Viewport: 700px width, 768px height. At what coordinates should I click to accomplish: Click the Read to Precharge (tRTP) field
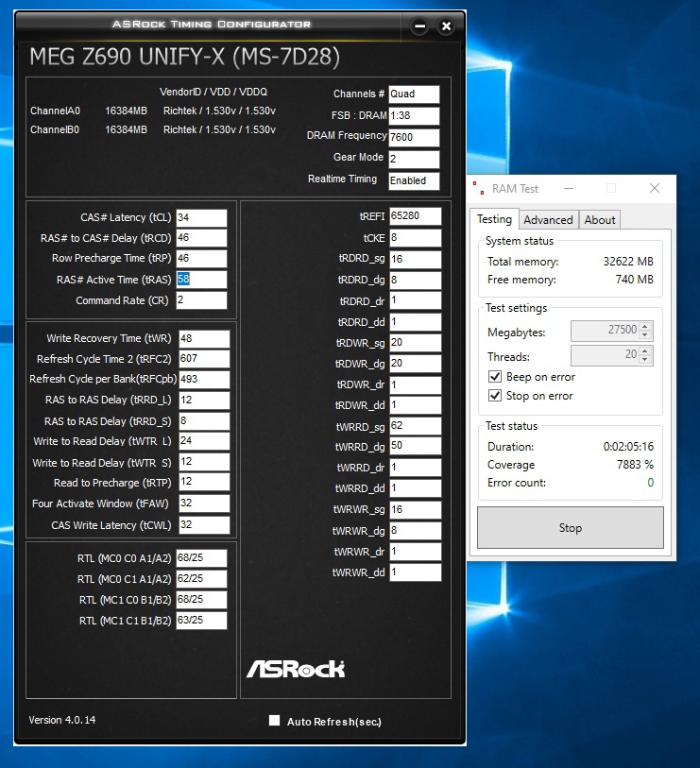coord(204,482)
